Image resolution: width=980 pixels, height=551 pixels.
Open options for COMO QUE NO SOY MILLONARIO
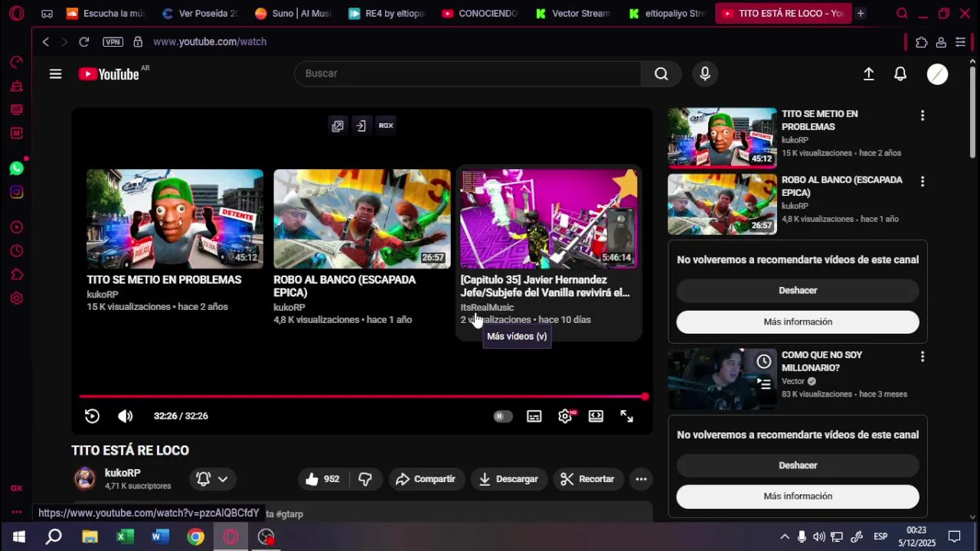point(922,357)
